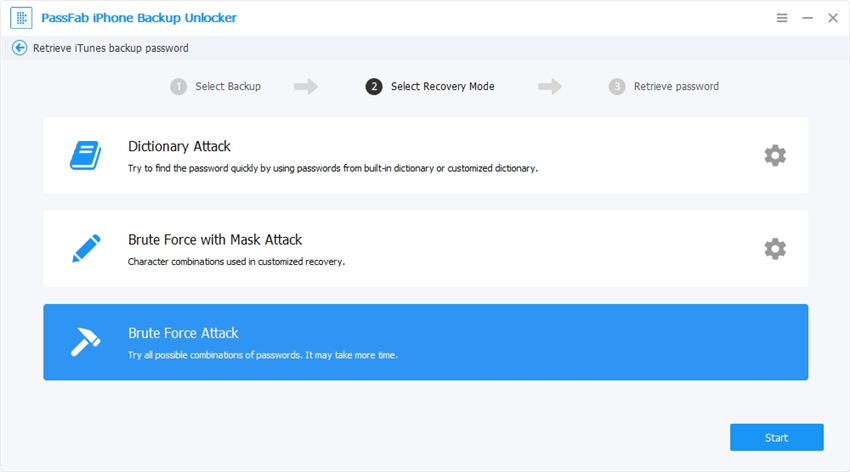Click step 2 Select Recovery Mode
The image size is (850, 472).
431,87
